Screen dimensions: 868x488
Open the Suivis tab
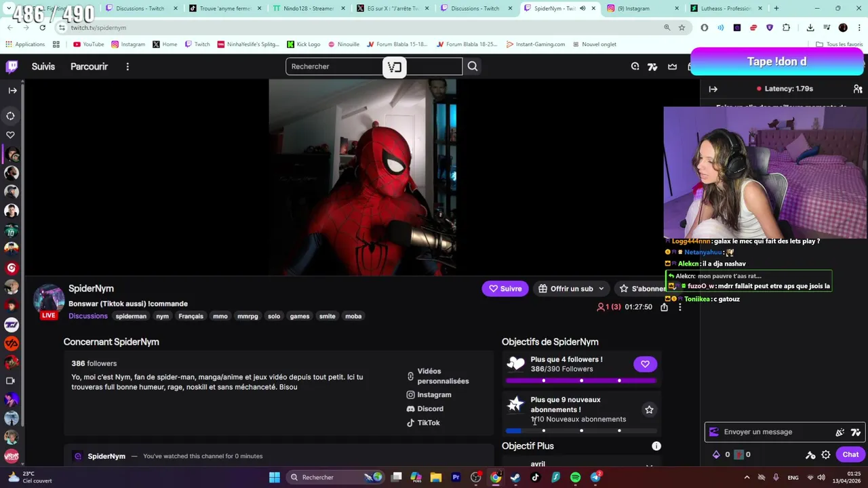coord(43,66)
